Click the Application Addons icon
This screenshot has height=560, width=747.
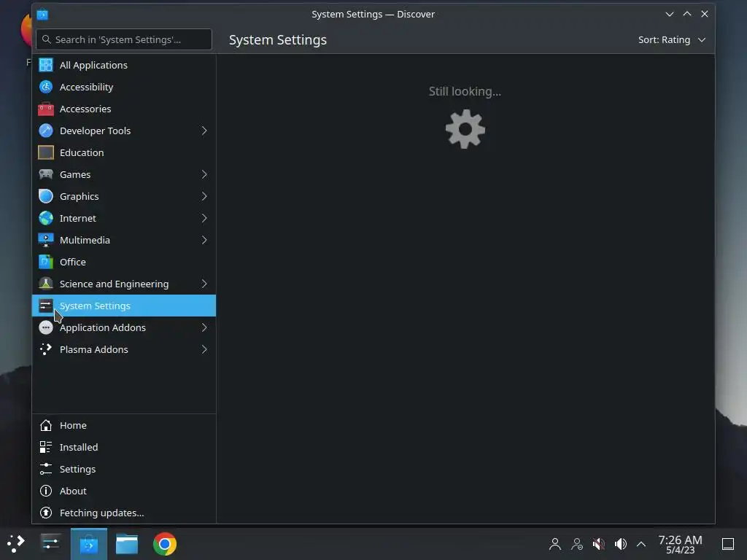(x=46, y=327)
